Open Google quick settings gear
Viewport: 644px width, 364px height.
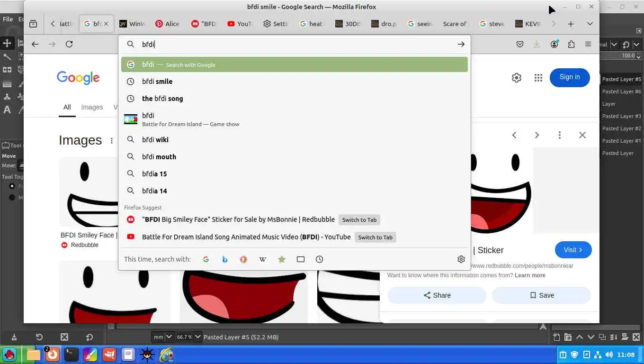(517, 78)
